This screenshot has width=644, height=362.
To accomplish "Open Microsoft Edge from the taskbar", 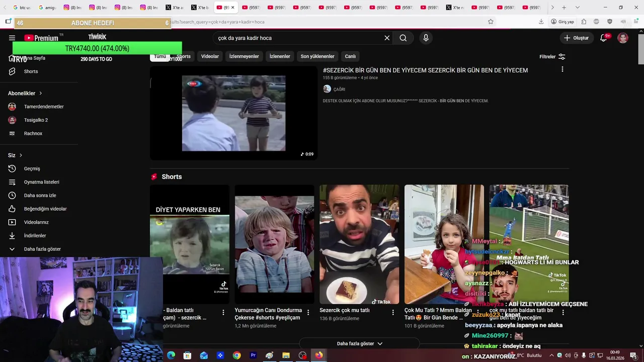I will click(x=171, y=355).
